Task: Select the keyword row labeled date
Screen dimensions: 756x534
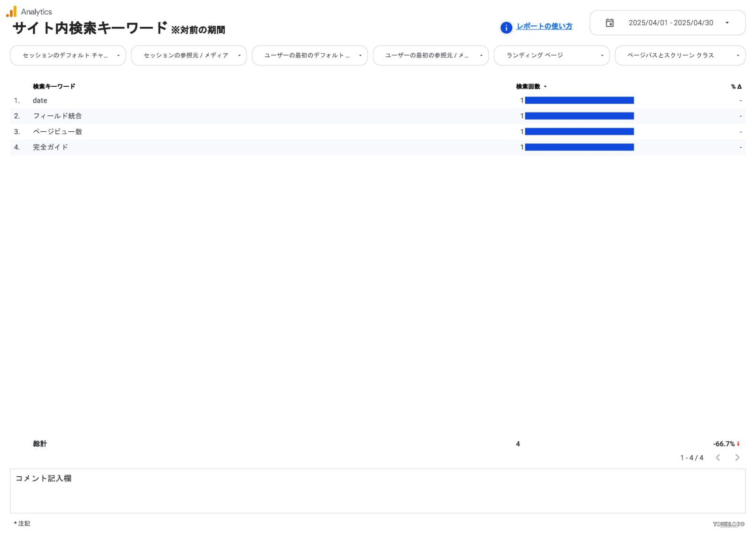Action: tap(40, 100)
